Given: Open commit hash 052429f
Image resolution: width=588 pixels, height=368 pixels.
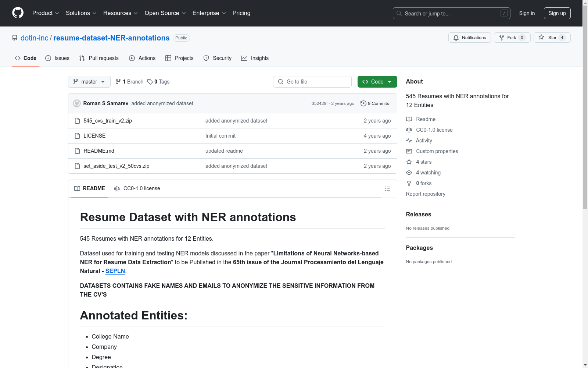Looking at the screenshot, I should click(x=320, y=103).
